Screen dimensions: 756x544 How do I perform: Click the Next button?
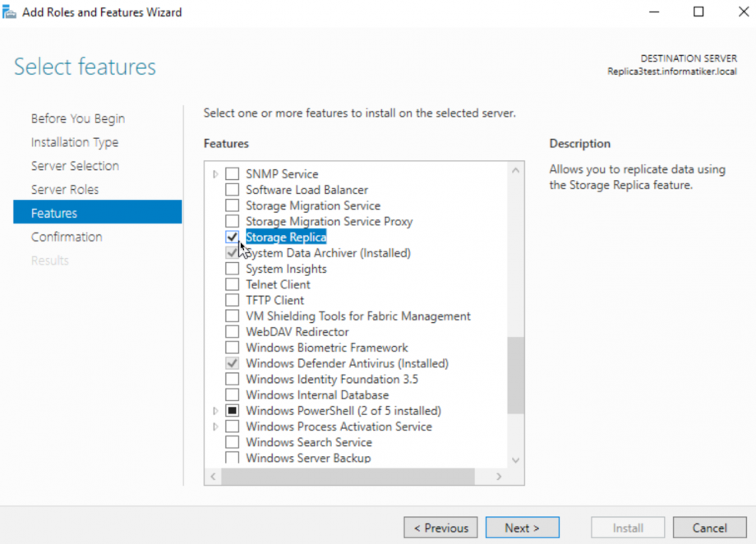522,527
